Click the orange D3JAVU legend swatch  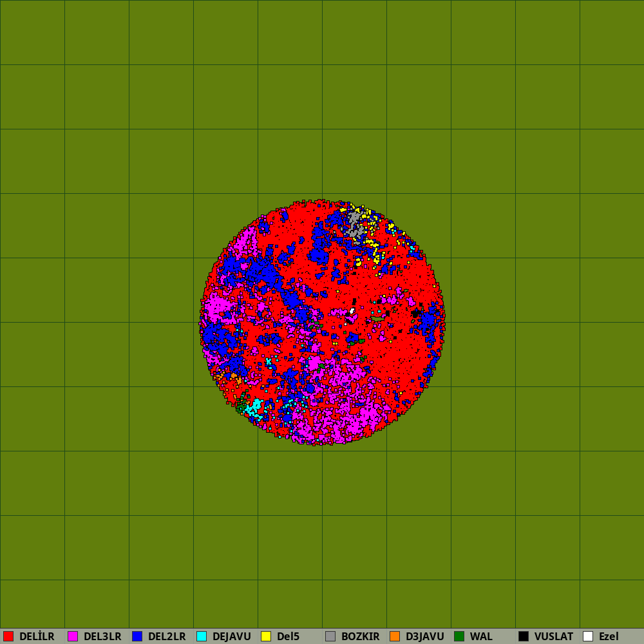pyautogui.click(x=395, y=636)
